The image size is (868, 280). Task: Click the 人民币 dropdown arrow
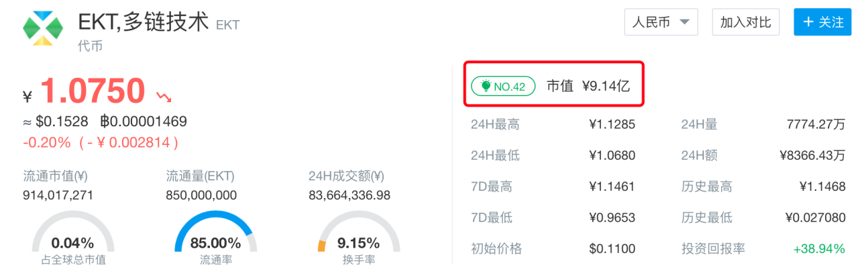tap(684, 22)
